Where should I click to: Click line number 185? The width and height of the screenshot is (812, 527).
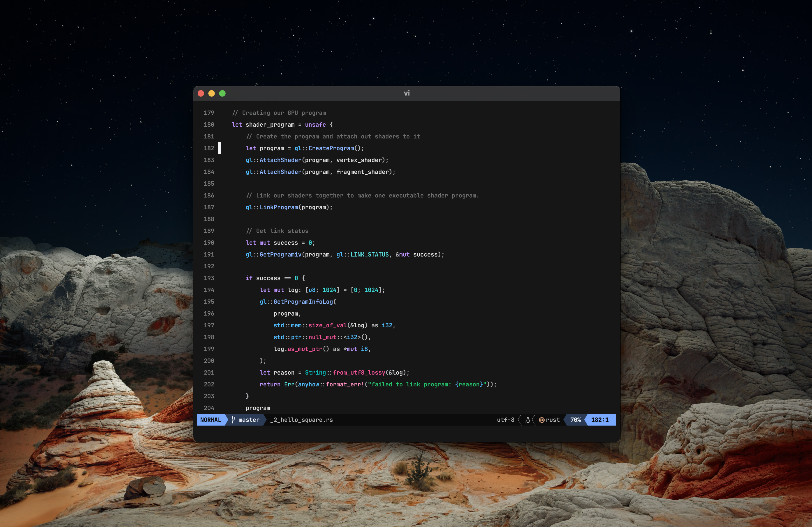pos(209,184)
